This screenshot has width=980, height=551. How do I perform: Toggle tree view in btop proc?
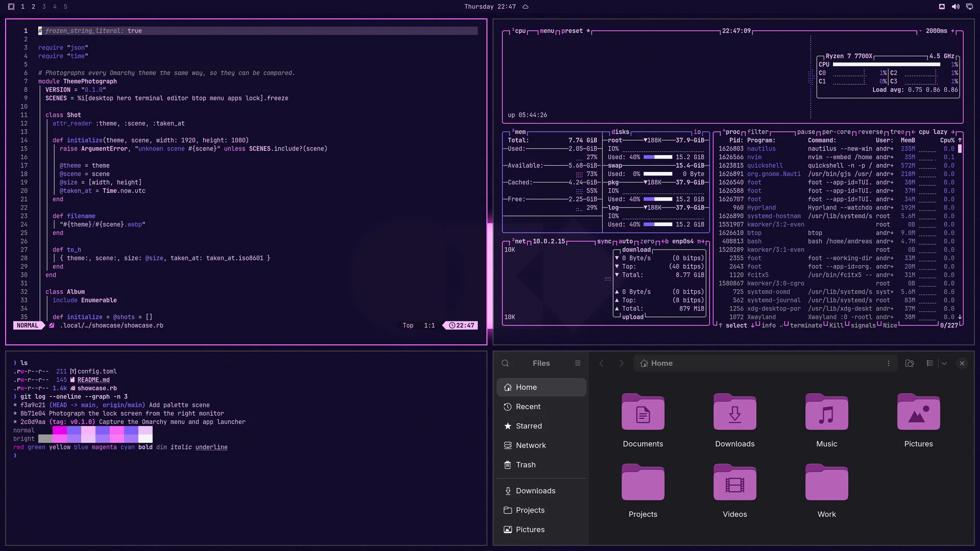[x=897, y=132]
